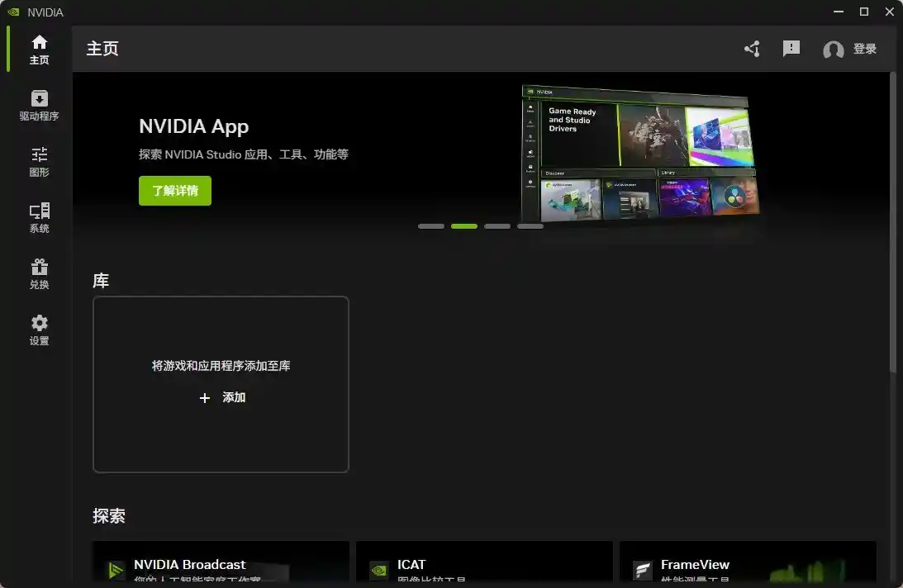Image resolution: width=903 pixels, height=588 pixels.
Task: Open the NVIDIA Broadcast card
Action: pyautogui.click(x=221, y=565)
